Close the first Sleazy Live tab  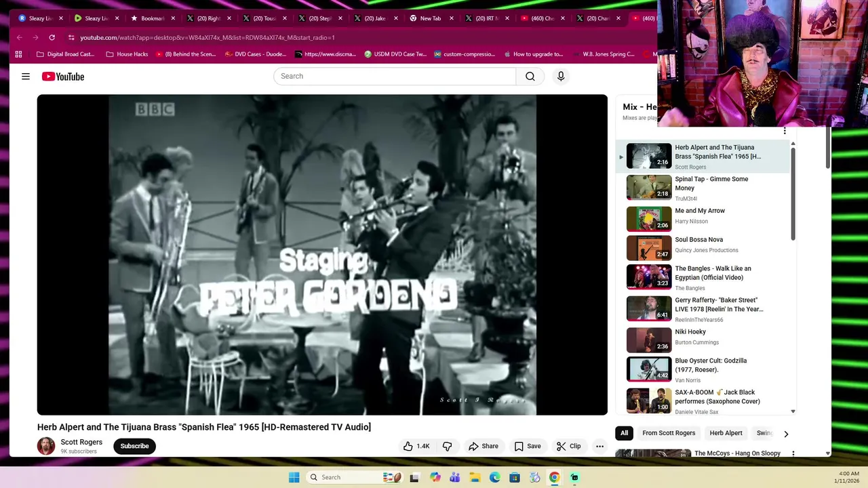pos(61,18)
